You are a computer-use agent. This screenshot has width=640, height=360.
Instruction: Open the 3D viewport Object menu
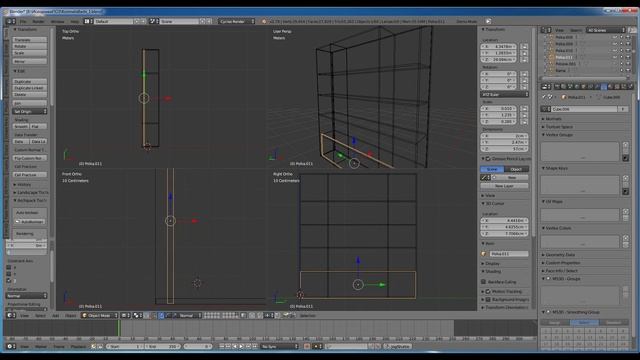point(71,316)
